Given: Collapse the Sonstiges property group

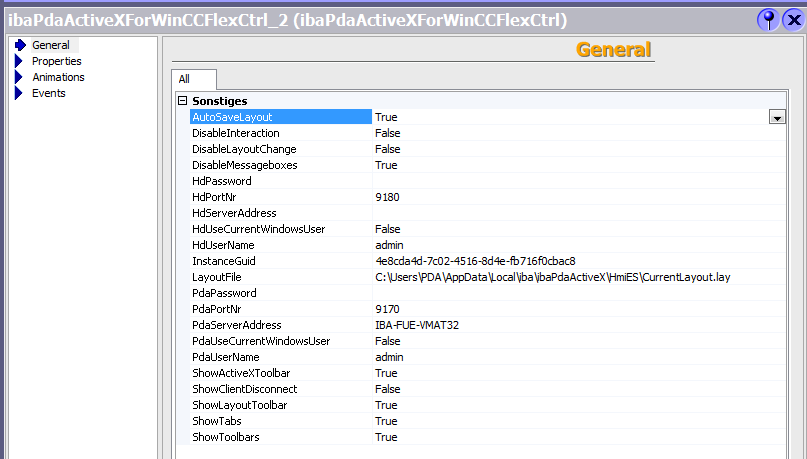Looking at the screenshot, I should pyautogui.click(x=182, y=101).
